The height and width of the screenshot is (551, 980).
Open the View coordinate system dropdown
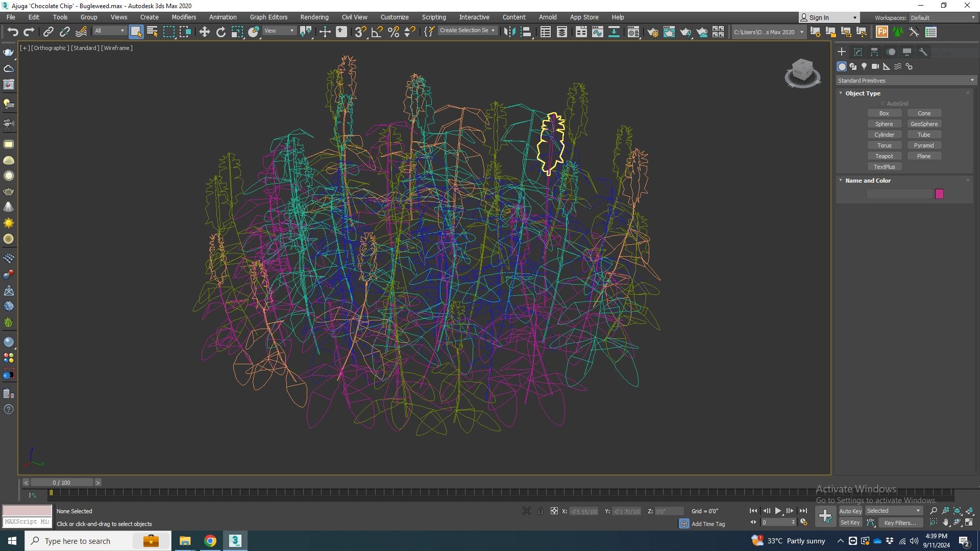pos(279,31)
